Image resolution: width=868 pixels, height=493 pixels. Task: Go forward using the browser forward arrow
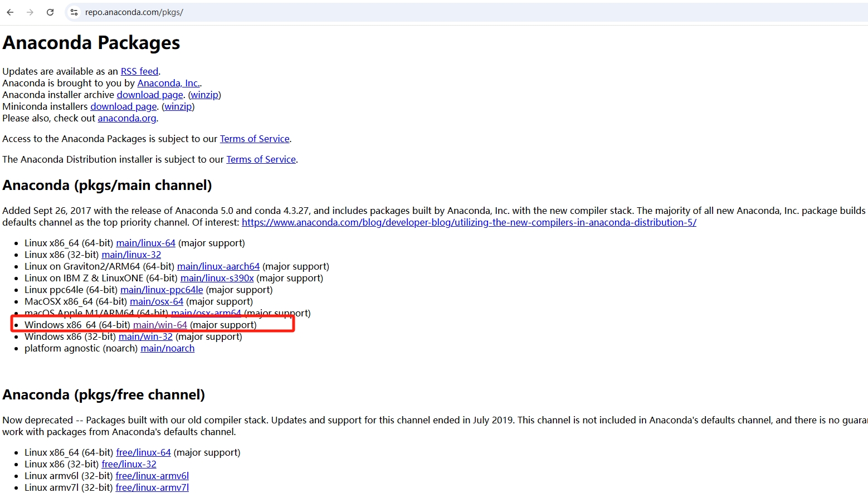(30, 12)
